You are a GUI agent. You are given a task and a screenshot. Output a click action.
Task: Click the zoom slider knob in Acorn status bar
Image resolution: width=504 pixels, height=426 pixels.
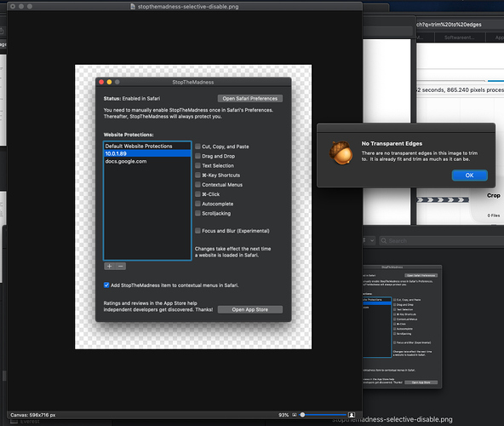pos(302,415)
